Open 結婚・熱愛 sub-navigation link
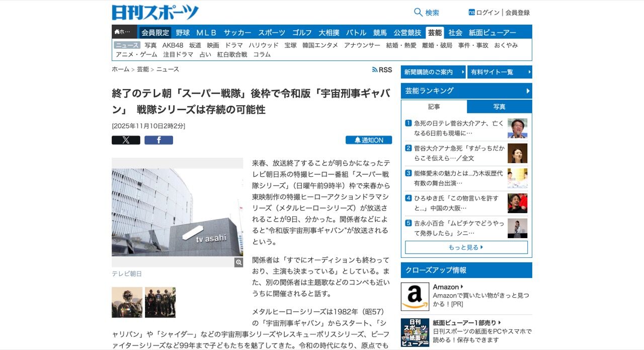The image size is (644, 350). (x=401, y=45)
